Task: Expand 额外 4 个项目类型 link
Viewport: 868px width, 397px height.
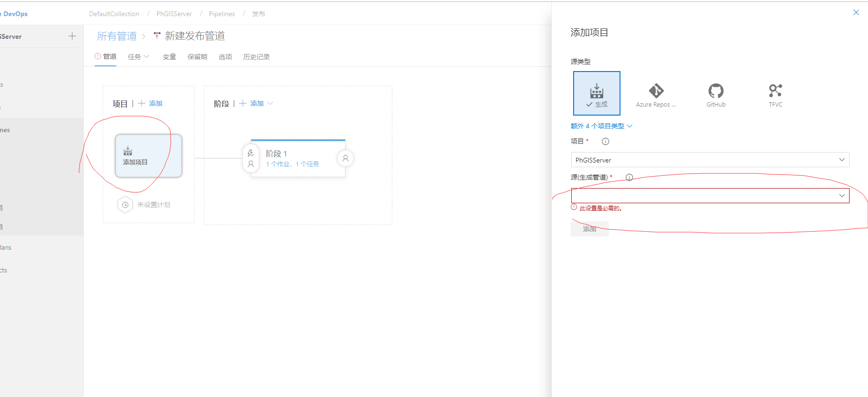Action: tap(601, 126)
